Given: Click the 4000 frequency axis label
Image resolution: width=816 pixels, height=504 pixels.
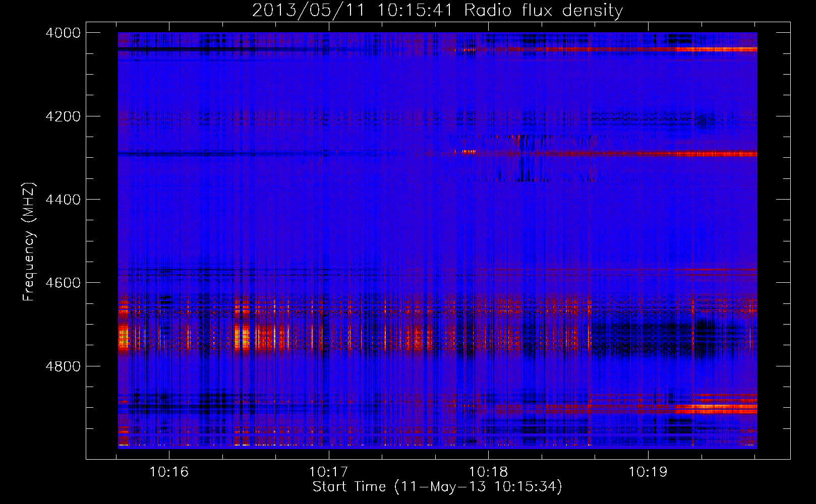Looking at the screenshot, I should pyautogui.click(x=63, y=33).
